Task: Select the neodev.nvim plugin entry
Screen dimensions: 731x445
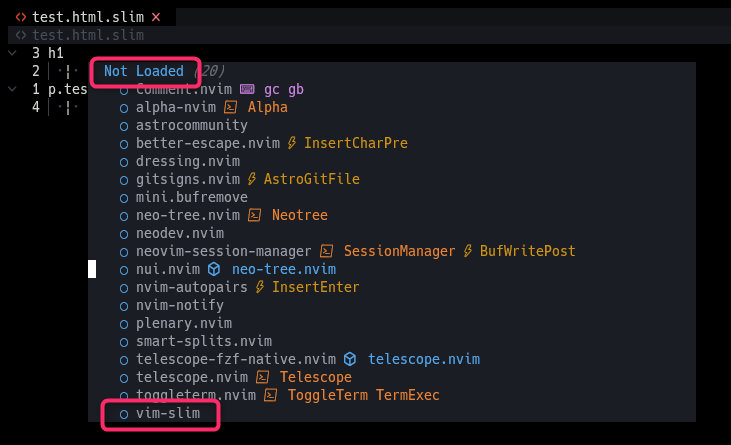Action: coord(180,233)
